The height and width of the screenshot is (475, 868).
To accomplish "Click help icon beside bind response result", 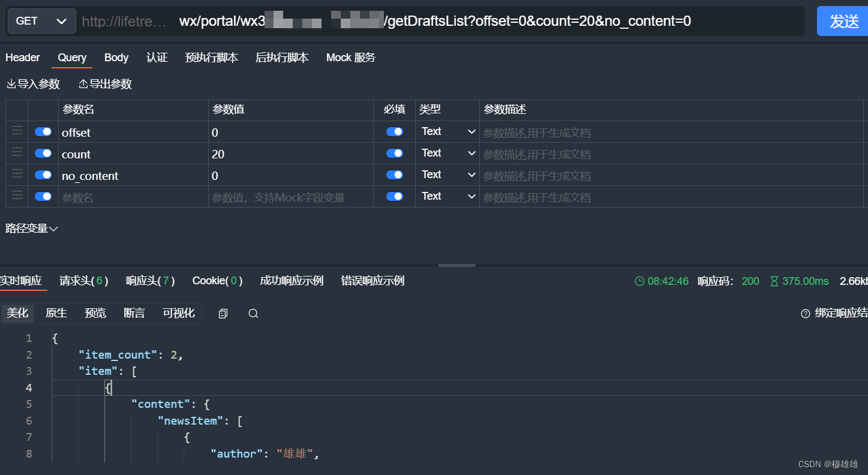I will click(x=806, y=314).
